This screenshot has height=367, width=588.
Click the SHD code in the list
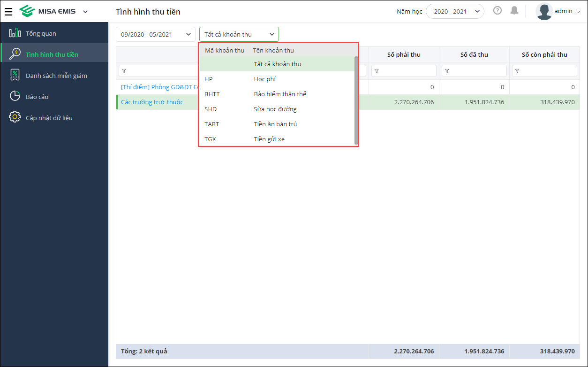point(211,109)
